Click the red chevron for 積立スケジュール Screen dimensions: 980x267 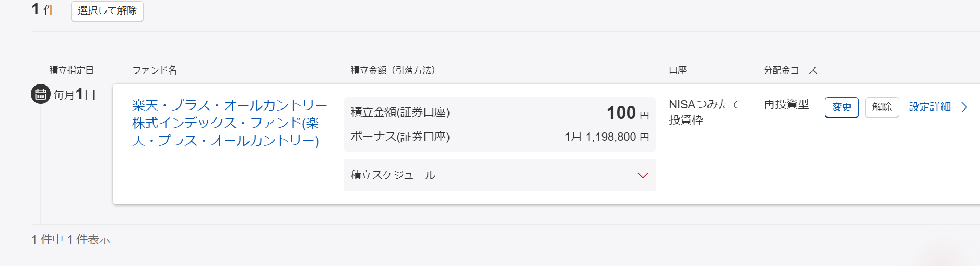[x=643, y=176]
